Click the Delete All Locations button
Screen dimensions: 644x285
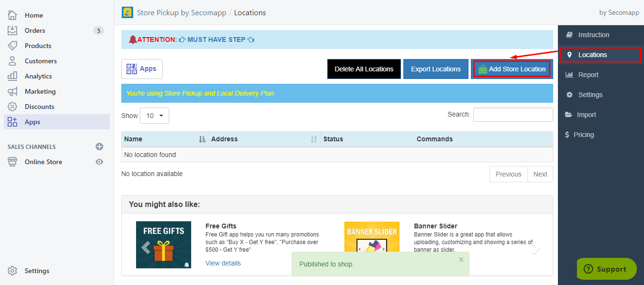364,69
